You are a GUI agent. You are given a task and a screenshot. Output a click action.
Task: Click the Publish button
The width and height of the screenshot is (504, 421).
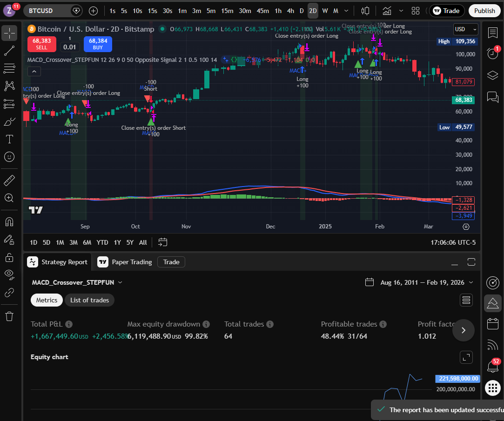[x=484, y=10]
